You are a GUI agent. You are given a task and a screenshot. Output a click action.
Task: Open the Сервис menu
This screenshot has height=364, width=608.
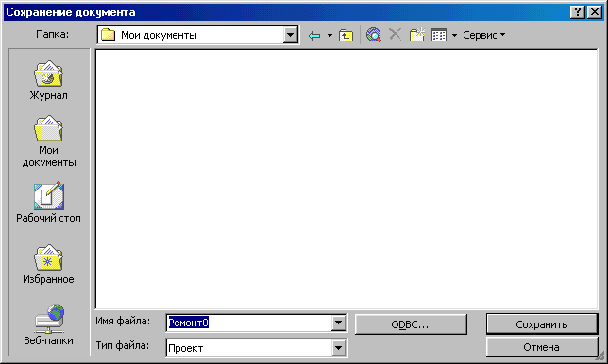coord(484,35)
